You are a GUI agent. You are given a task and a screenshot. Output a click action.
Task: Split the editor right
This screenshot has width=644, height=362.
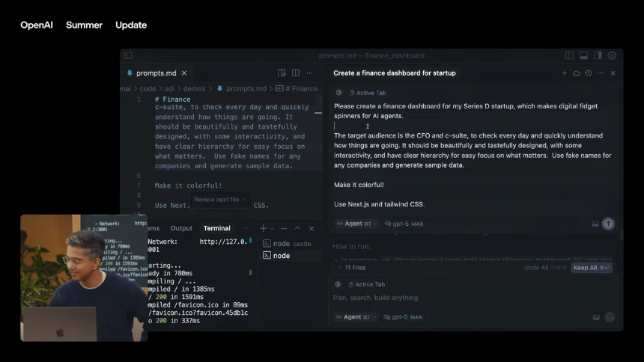(x=296, y=73)
